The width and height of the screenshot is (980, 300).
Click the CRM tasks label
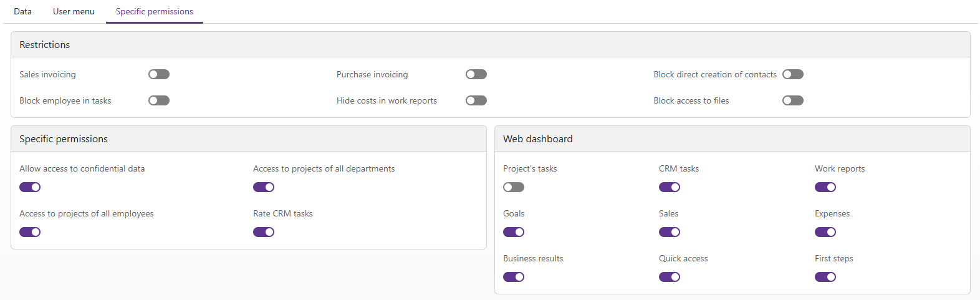[x=679, y=168]
